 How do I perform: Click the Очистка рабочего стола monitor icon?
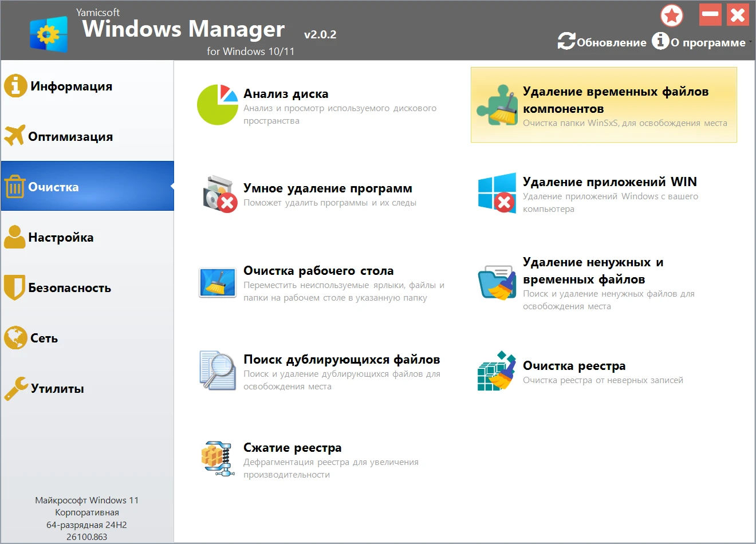pos(218,282)
